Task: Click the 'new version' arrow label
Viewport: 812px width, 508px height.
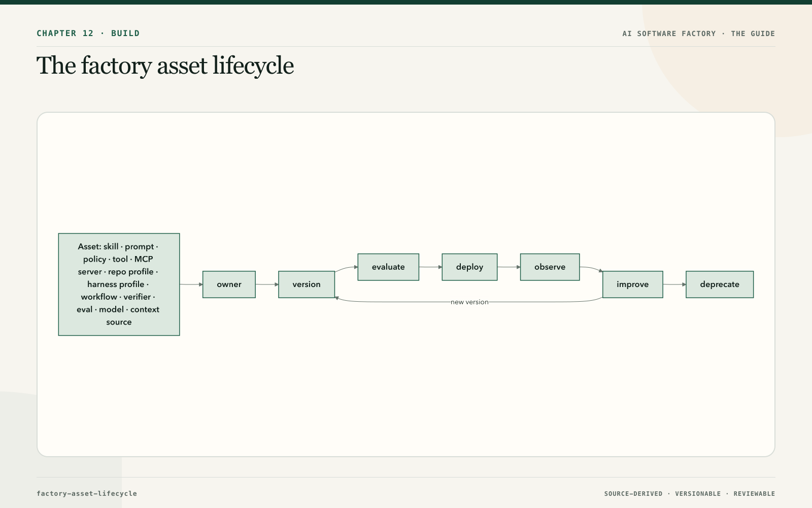Action: click(469, 302)
